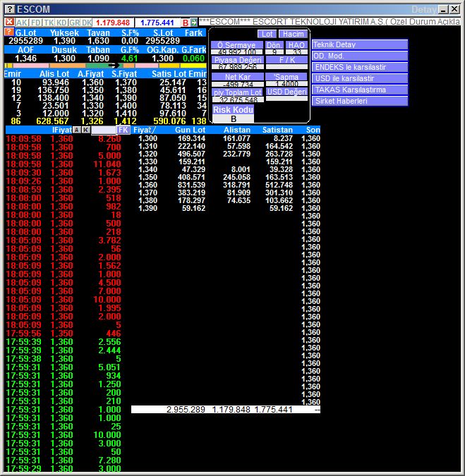Sort by the Alistan column header

coord(237,130)
